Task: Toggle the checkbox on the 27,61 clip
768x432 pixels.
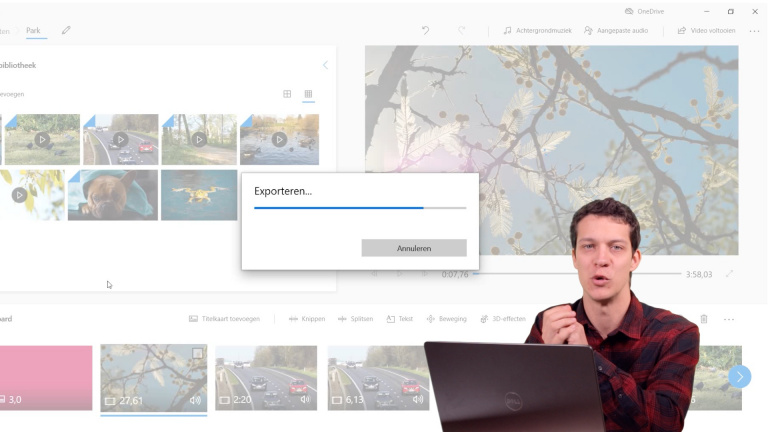Action: (x=197, y=353)
